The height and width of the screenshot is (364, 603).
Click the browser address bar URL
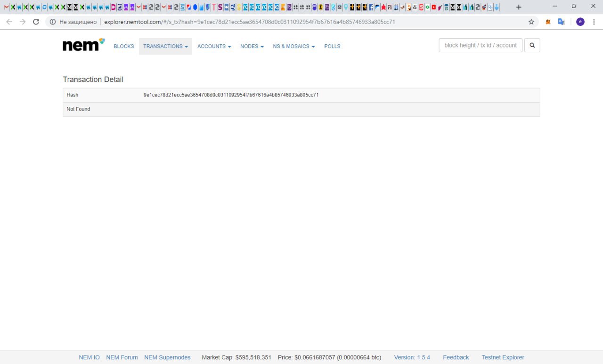(x=250, y=22)
